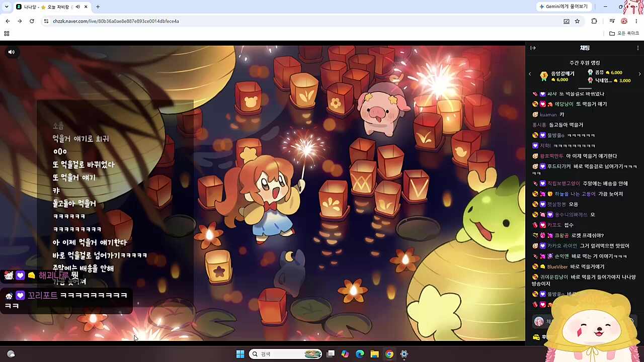Viewport: 644px width, 362px height.
Task: Click the install/cast icon in address bar
Action: click(567, 21)
